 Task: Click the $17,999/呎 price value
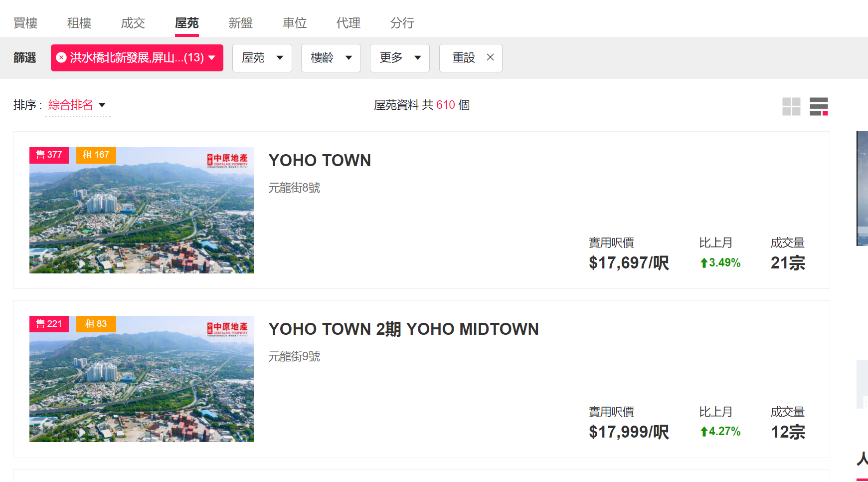pyautogui.click(x=629, y=432)
